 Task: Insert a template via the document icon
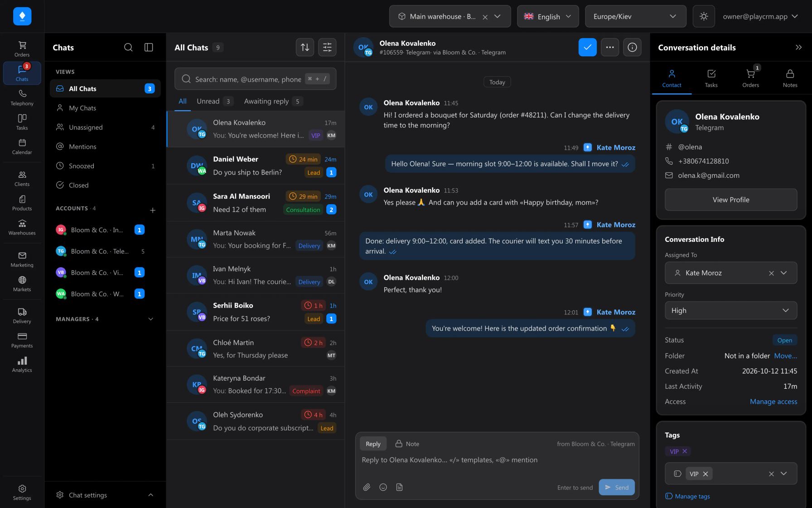[399, 487]
